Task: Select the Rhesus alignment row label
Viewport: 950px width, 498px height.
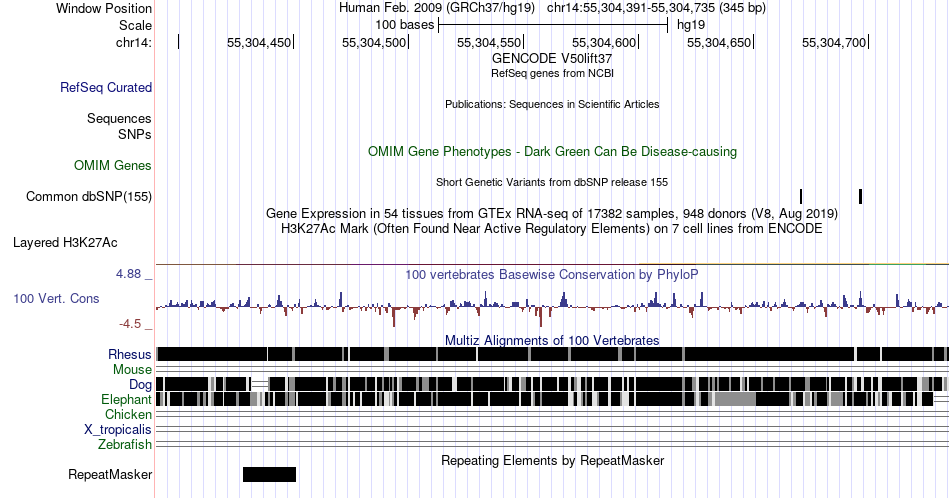Action: (x=130, y=354)
